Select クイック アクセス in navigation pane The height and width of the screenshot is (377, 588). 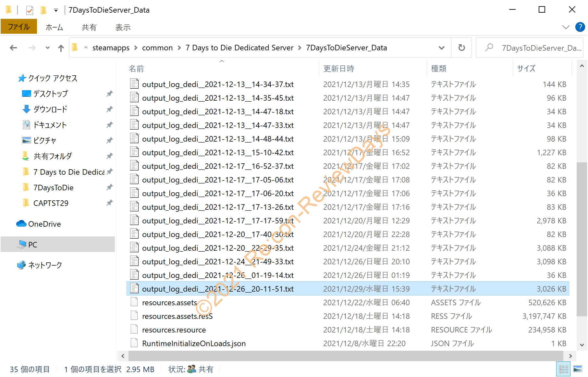(53, 78)
